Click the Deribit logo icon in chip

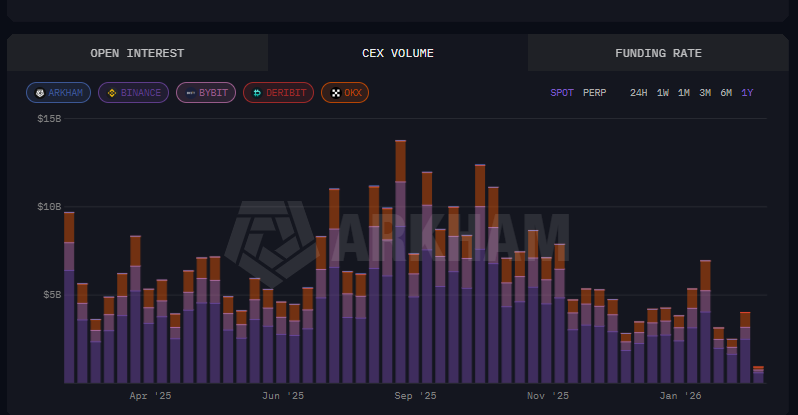(x=258, y=93)
